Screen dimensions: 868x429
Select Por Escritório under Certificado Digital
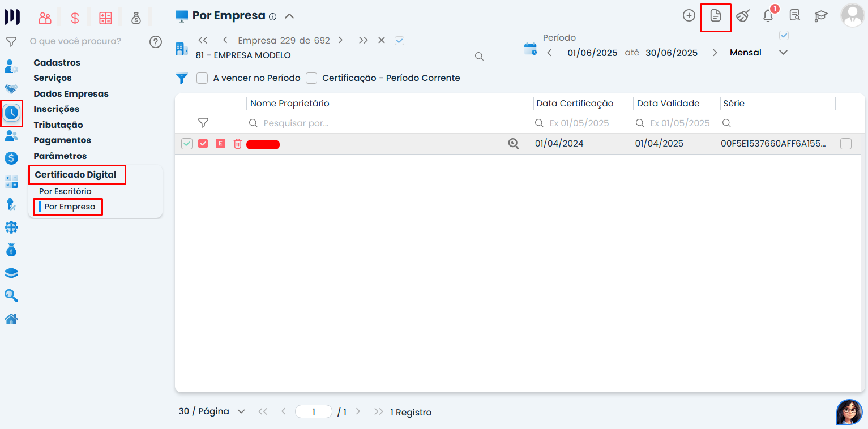65,191
